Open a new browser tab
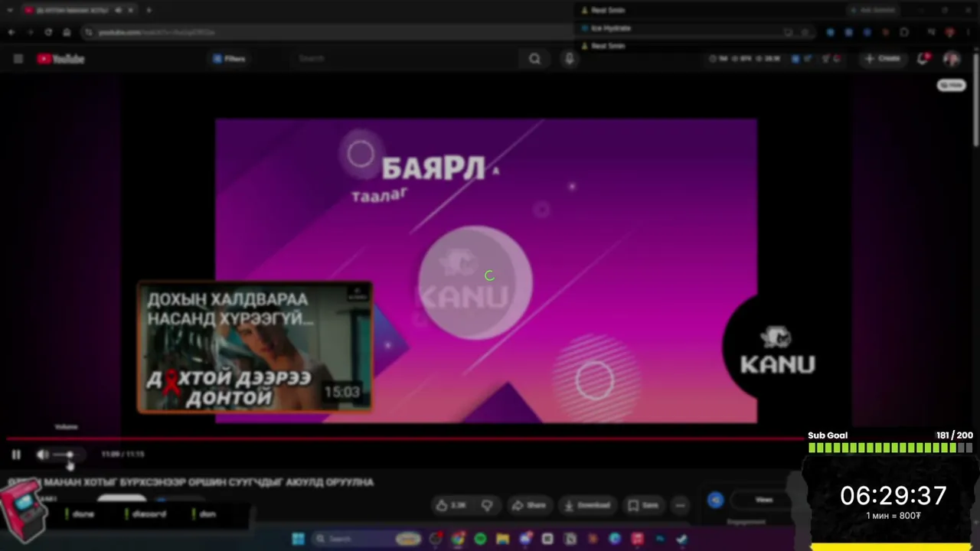 tap(149, 10)
